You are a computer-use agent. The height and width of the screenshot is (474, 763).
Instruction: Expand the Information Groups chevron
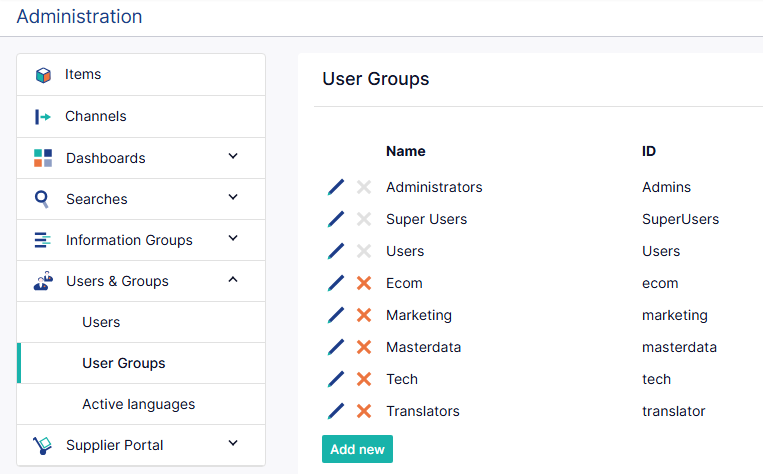point(233,238)
